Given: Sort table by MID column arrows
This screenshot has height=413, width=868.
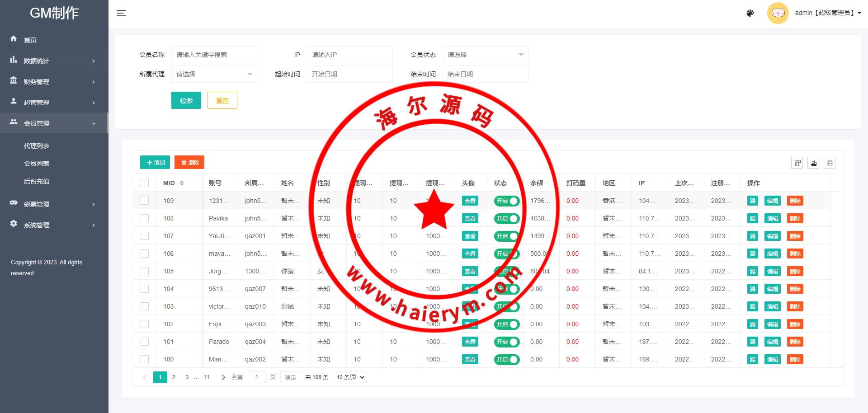Looking at the screenshot, I should pyautogui.click(x=182, y=183).
